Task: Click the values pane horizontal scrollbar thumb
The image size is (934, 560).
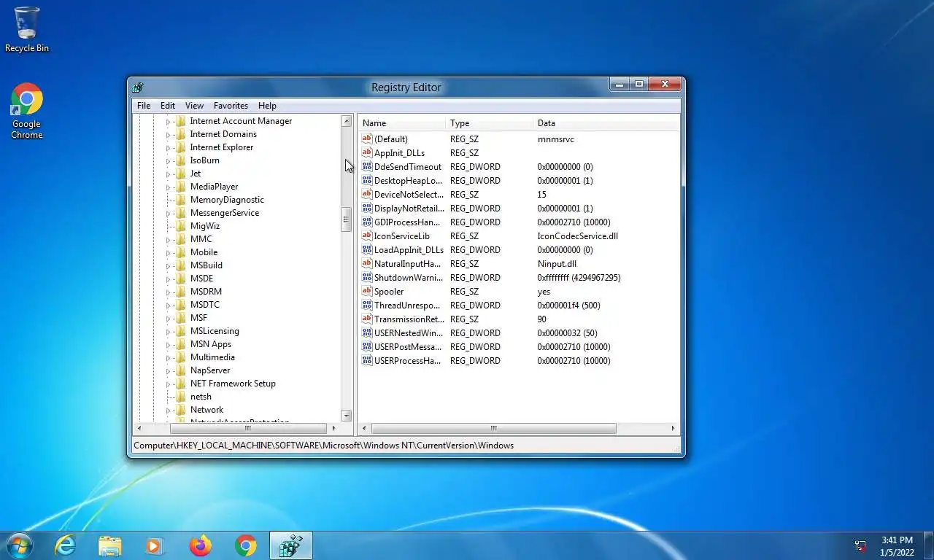Action: pos(493,429)
